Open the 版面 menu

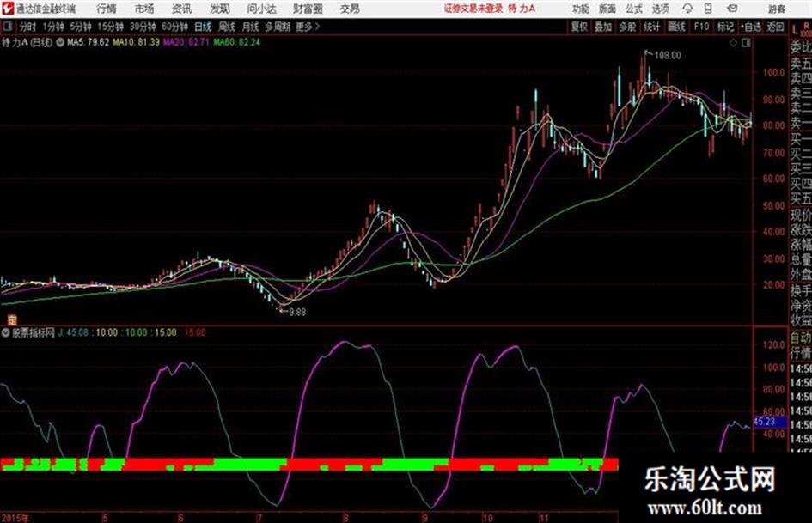[607, 9]
